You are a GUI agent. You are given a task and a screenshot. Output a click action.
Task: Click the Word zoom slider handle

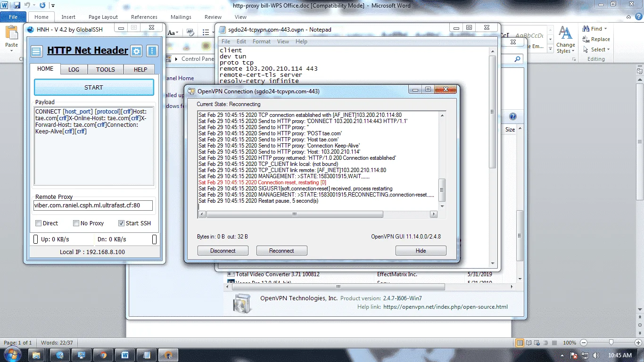click(611, 343)
